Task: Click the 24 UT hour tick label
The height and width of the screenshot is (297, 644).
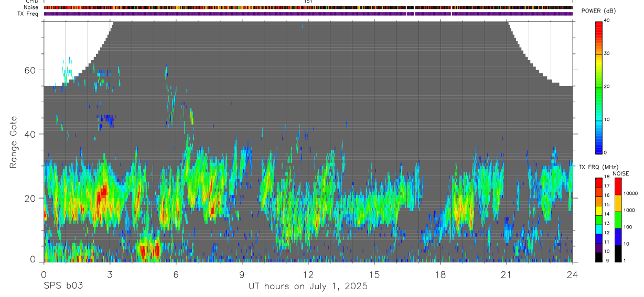Action: coord(573,274)
